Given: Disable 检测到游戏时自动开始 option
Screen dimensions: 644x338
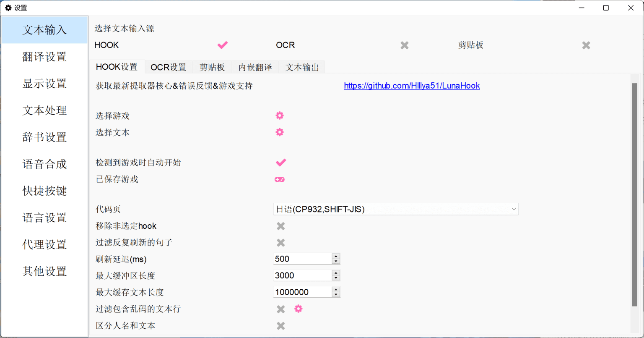Looking at the screenshot, I should [x=280, y=162].
